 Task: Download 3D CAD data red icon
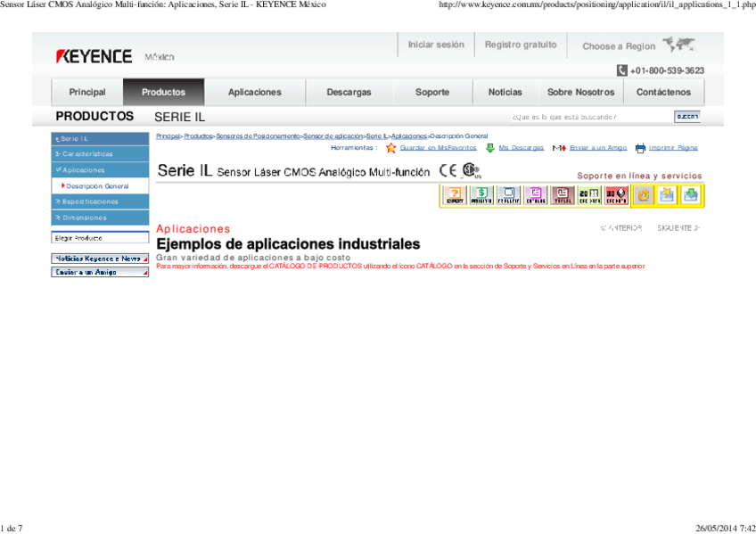coord(616,195)
